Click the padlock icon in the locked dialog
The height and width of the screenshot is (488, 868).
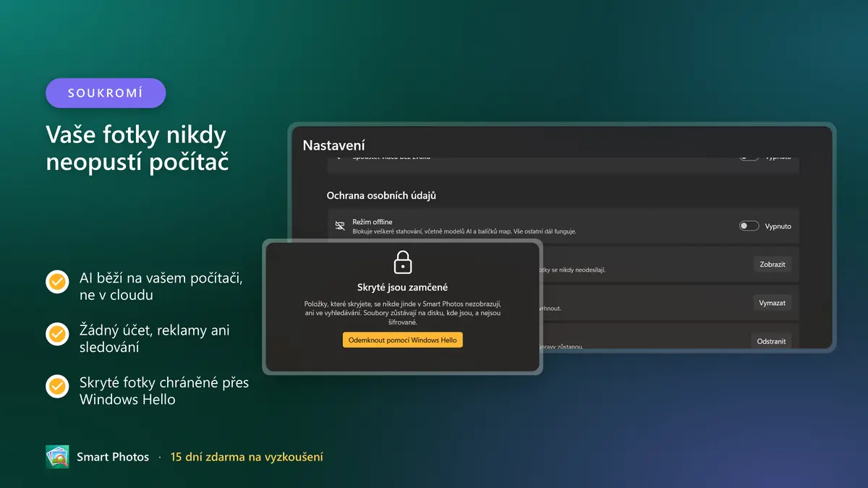pos(402,263)
